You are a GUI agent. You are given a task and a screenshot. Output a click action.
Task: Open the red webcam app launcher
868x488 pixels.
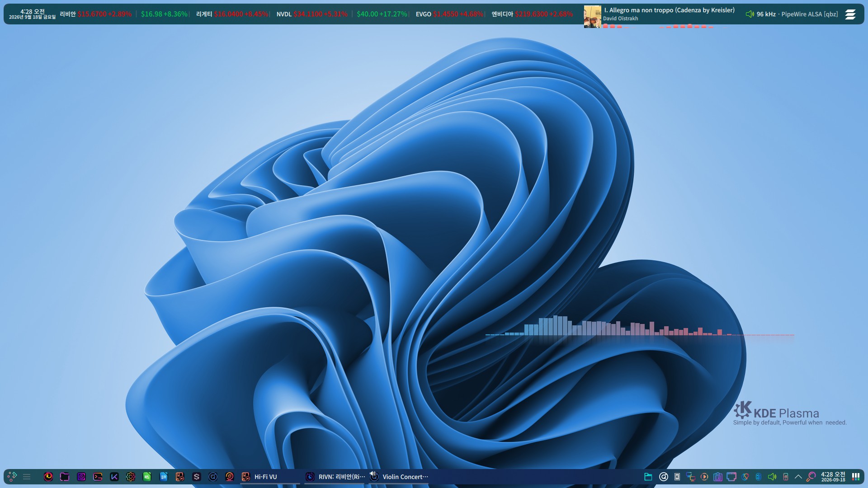coord(230,476)
